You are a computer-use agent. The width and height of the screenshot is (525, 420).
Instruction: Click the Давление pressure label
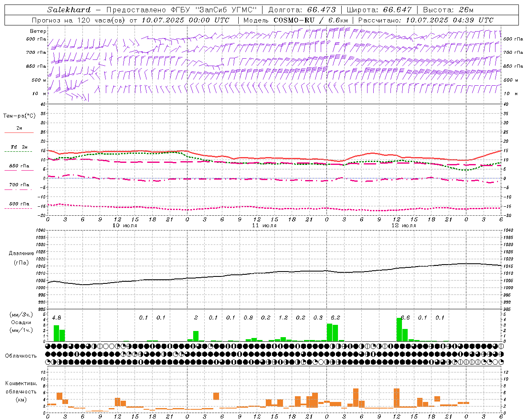(21, 253)
